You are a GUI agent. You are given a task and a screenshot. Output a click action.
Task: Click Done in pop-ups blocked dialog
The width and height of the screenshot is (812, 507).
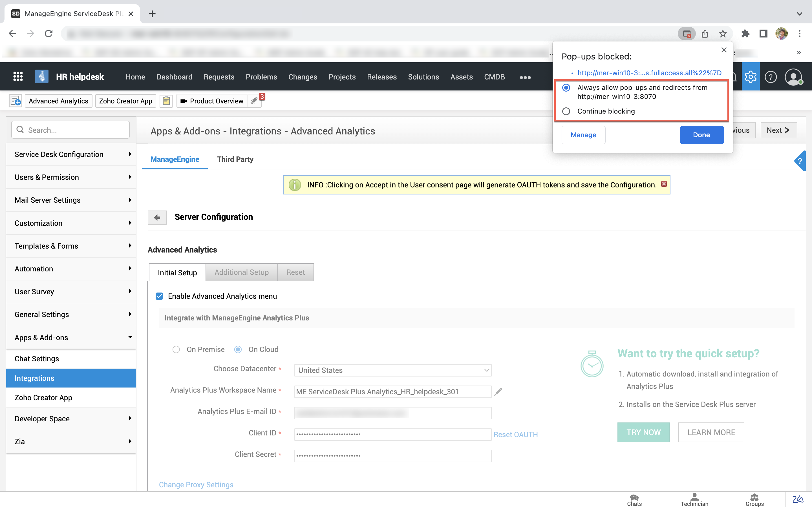point(701,135)
